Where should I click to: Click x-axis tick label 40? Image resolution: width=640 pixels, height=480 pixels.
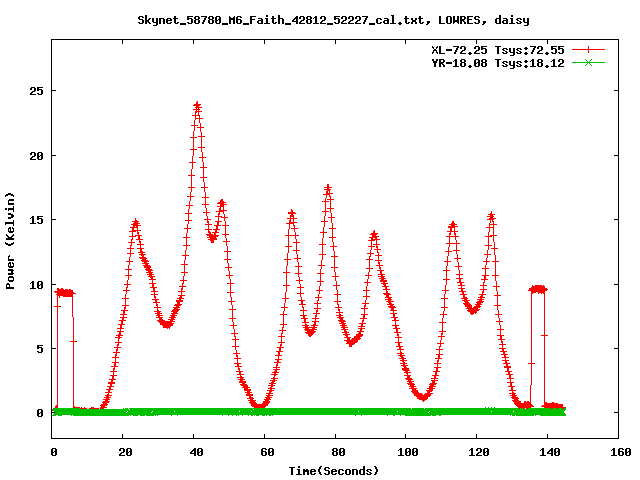[196, 452]
